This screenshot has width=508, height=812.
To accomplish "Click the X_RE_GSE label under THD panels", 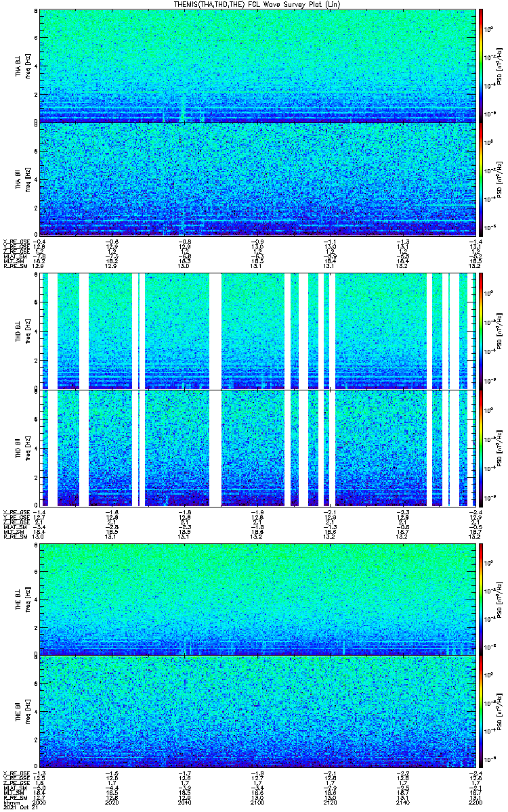I will tap(15, 512).
